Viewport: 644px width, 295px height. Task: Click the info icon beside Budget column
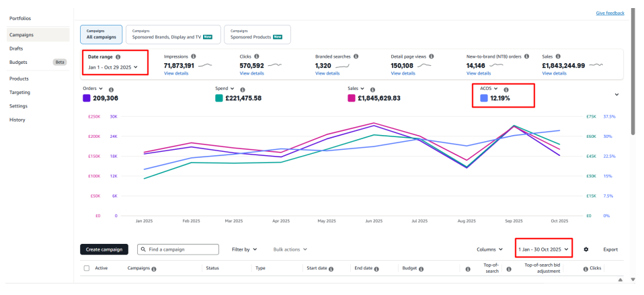pos(420,269)
